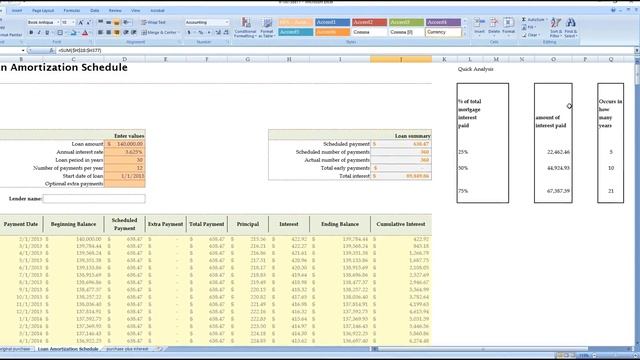Apply Accounting dollar number format
640x360 pixels.
coord(190,32)
